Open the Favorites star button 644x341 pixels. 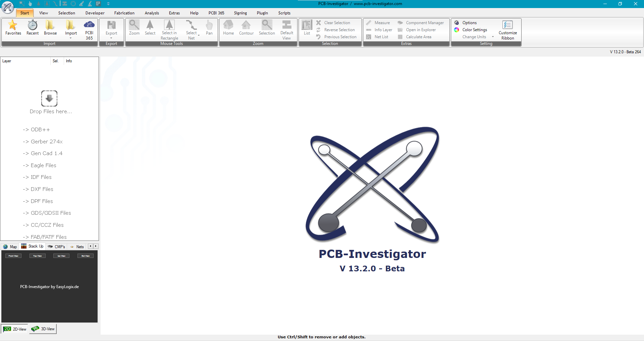(x=13, y=27)
